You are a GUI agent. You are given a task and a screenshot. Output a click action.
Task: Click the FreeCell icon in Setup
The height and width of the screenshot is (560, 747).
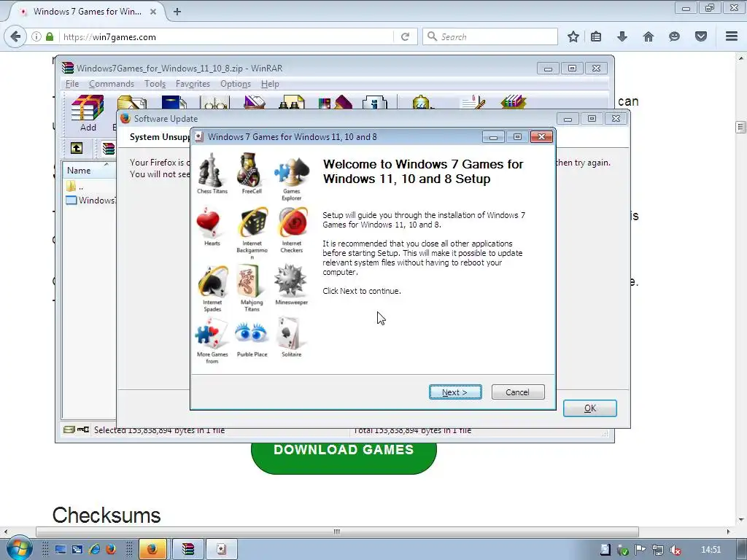tap(252, 174)
